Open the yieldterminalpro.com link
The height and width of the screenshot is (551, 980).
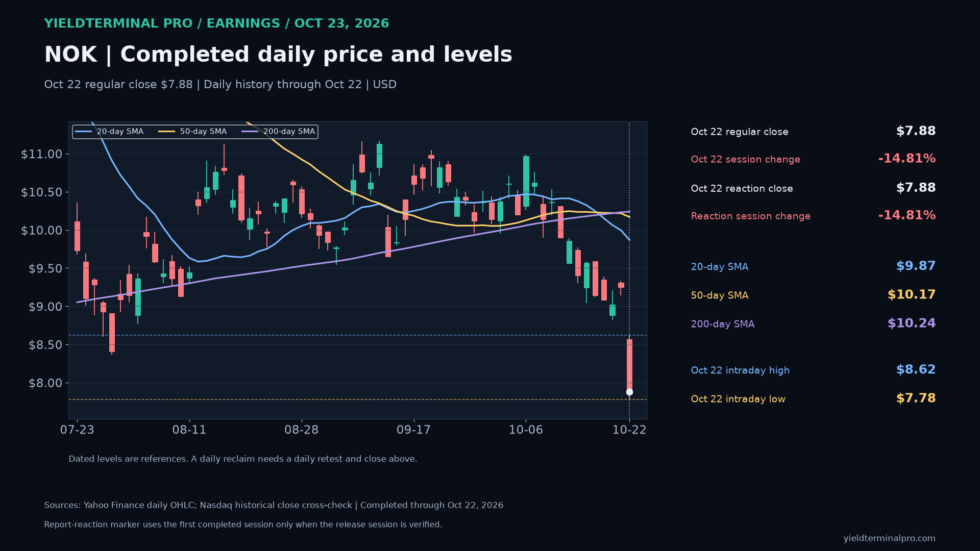click(889, 538)
